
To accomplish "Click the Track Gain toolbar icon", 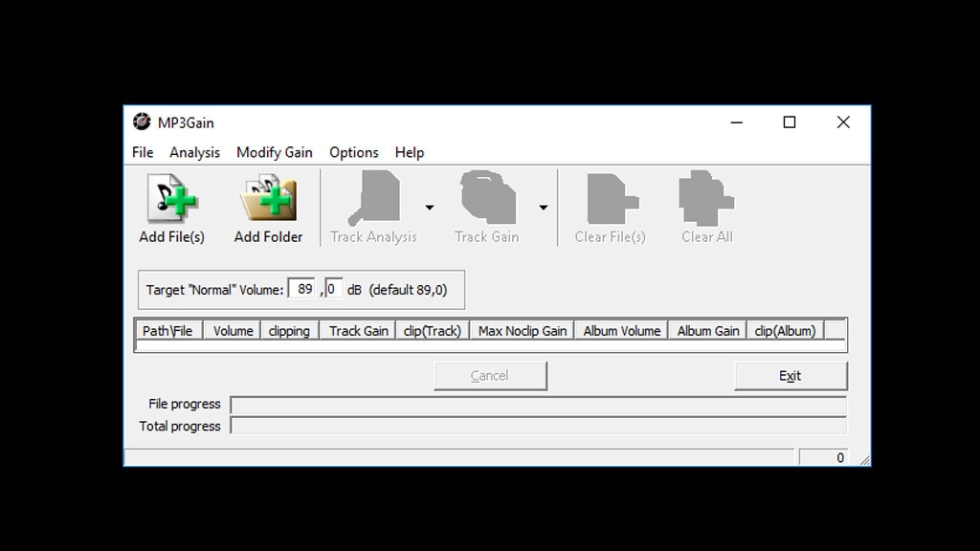I will point(487,197).
